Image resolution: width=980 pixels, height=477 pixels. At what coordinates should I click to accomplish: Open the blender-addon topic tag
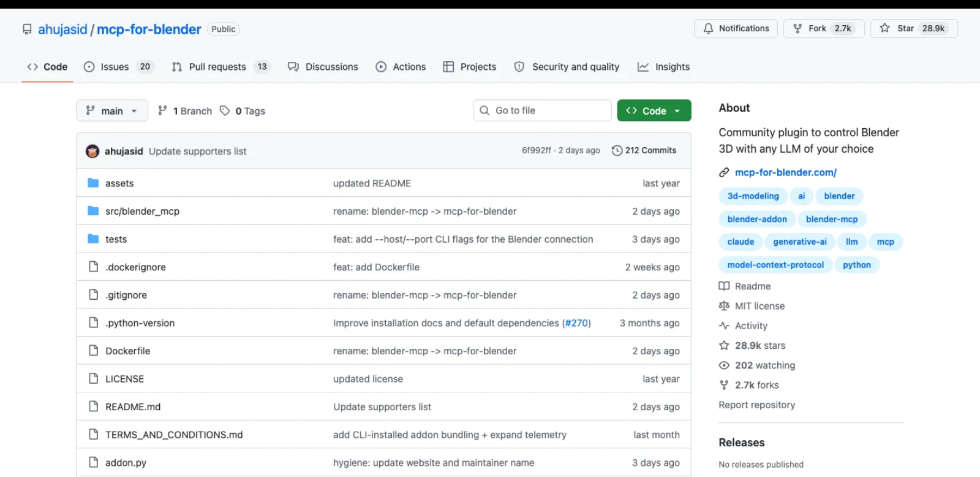757,219
